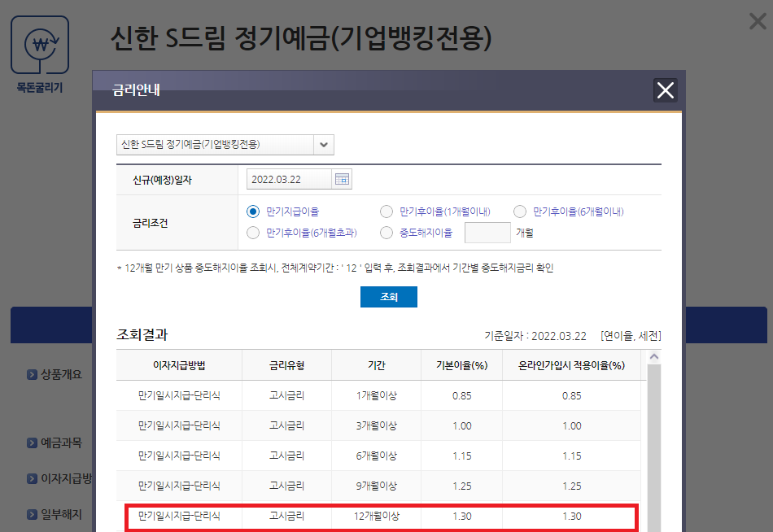Click scrollbar up arrow in results table
The image size is (773, 532).
coord(654,356)
